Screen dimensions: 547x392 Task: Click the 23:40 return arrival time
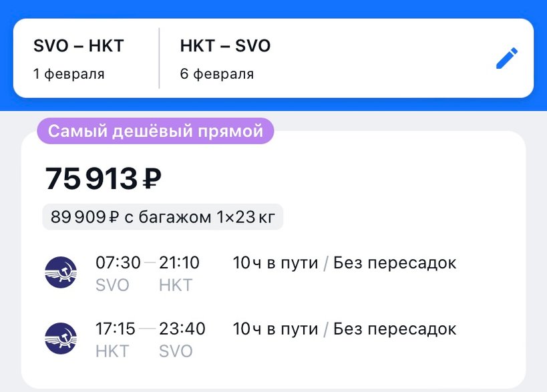pos(182,329)
